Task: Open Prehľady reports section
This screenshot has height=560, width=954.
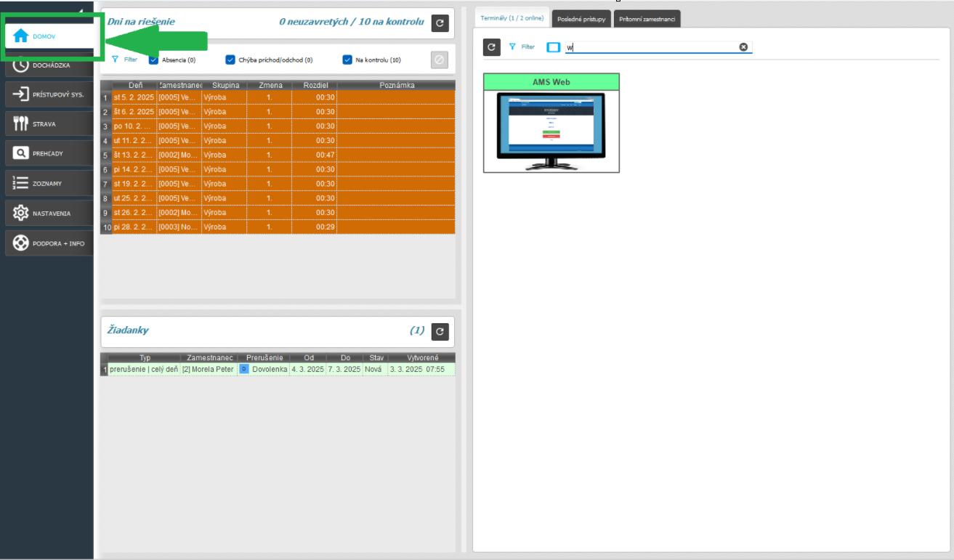Action: tap(48, 154)
